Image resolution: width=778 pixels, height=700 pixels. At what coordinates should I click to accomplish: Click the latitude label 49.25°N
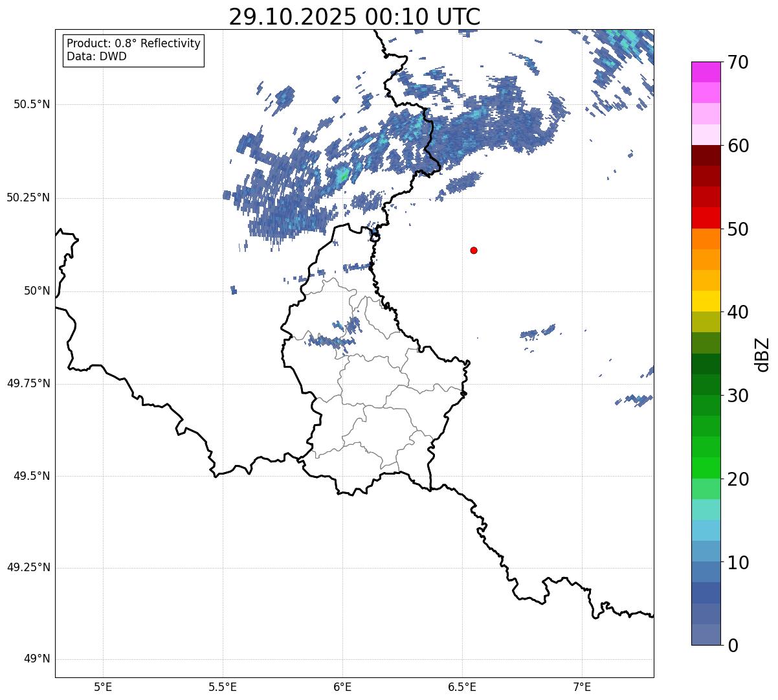28,567
